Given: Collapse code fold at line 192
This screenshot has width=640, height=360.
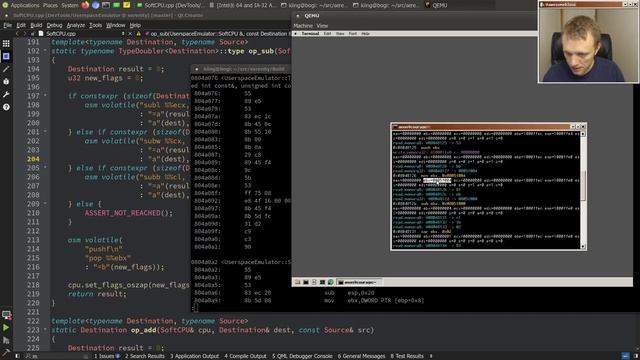Looking at the screenshot, I should coord(45,51).
